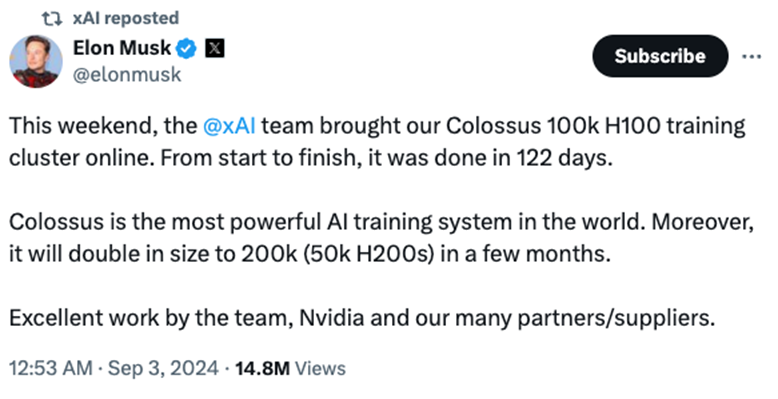Image resolution: width=778 pixels, height=399 pixels.
Task: Click the 14.8M view count
Action: [x=262, y=369]
